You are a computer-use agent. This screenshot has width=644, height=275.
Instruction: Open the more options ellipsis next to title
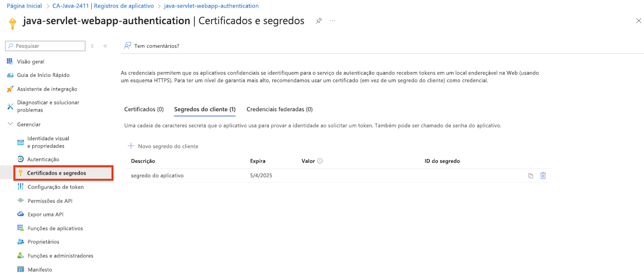[333, 20]
